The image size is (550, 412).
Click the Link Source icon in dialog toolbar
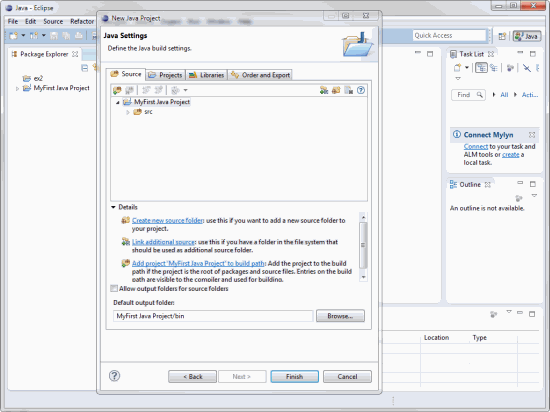tap(324, 90)
